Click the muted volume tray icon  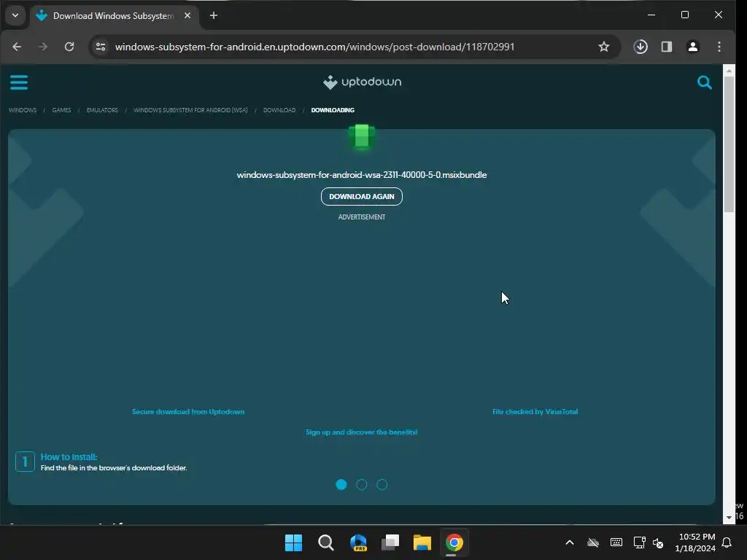click(x=658, y=542)
